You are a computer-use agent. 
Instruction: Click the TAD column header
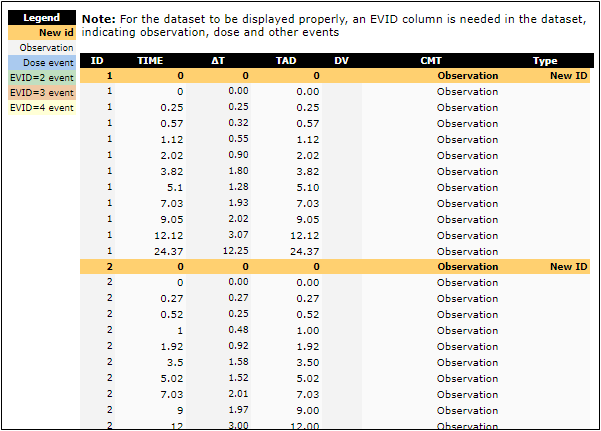pos(286,61)
